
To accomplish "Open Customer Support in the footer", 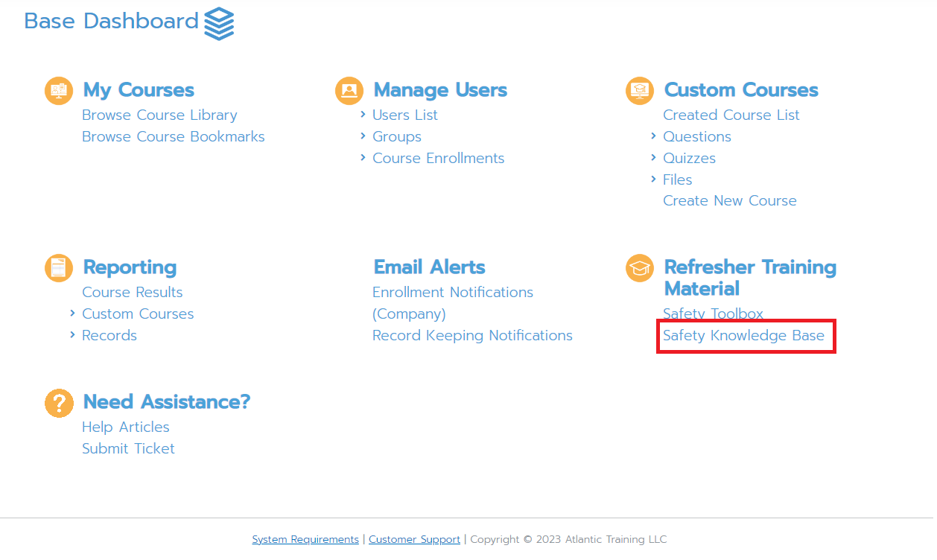I will 414,539.
